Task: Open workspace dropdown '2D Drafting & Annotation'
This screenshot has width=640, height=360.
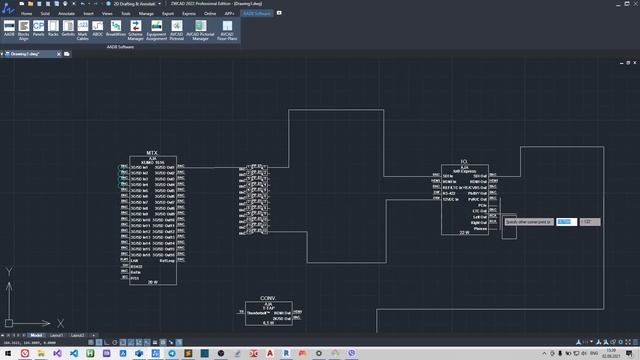Action: coord(137,4)
